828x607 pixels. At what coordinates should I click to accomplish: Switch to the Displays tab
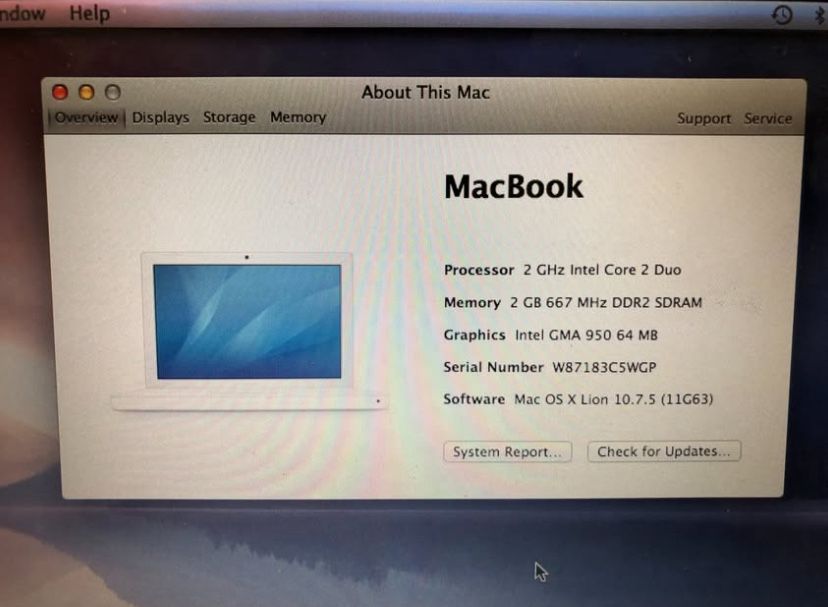click(160, 117)
